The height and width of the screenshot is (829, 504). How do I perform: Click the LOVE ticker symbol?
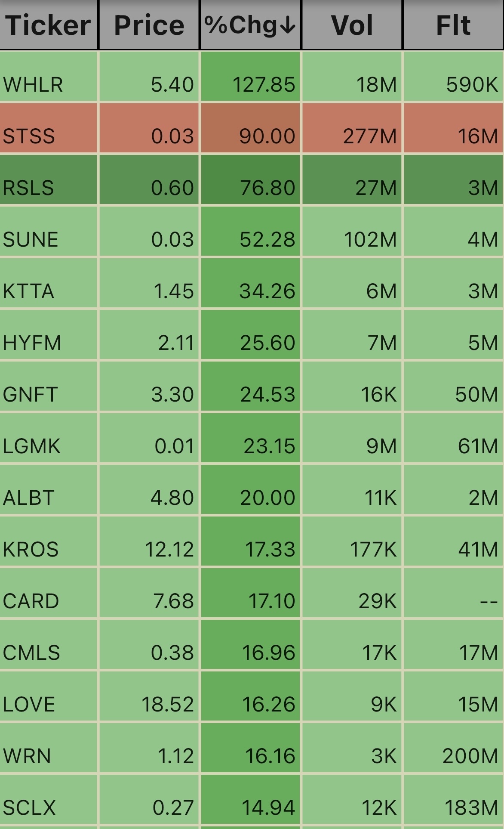coord(29,704)
